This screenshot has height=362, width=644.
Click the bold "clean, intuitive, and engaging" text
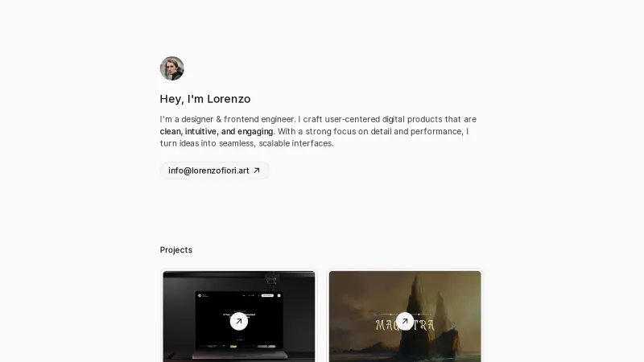click(217, 131)
